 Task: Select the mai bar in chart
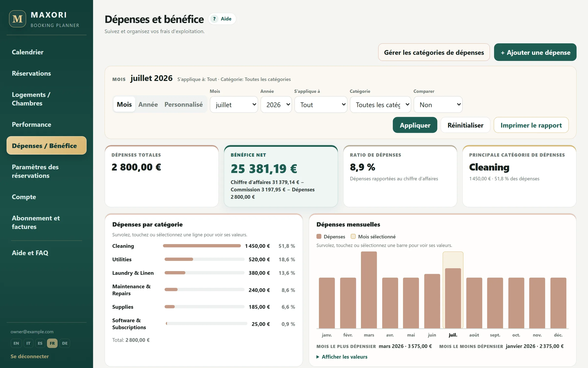[x=411, y=303]
